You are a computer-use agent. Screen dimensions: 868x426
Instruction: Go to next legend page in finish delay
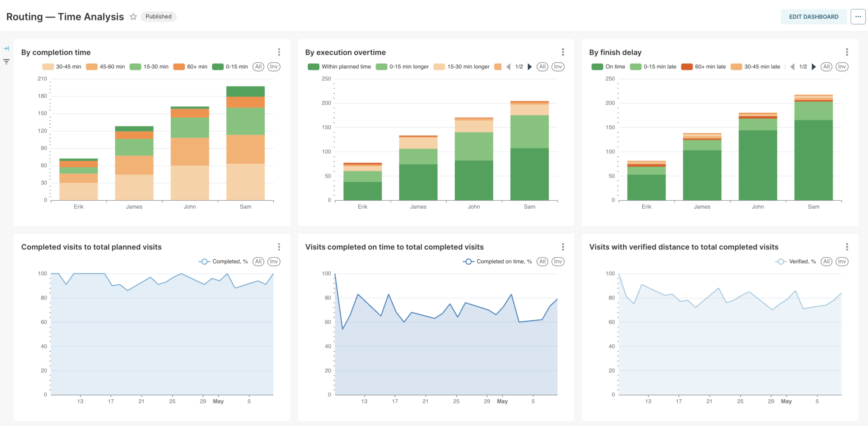click(814, 67)
